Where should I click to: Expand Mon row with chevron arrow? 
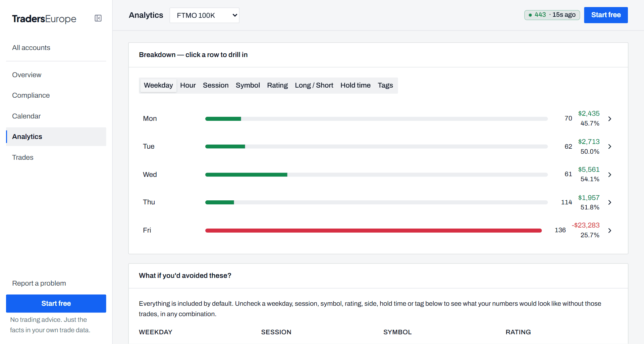point(610,119)
